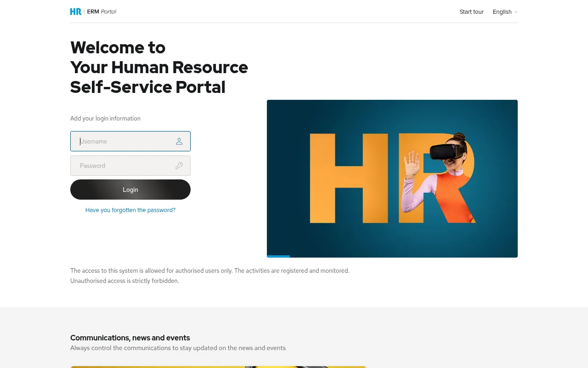Screen dimensions: 588x368
Task: Click the blue carousel progress indicator
Action: click(278, 256)
